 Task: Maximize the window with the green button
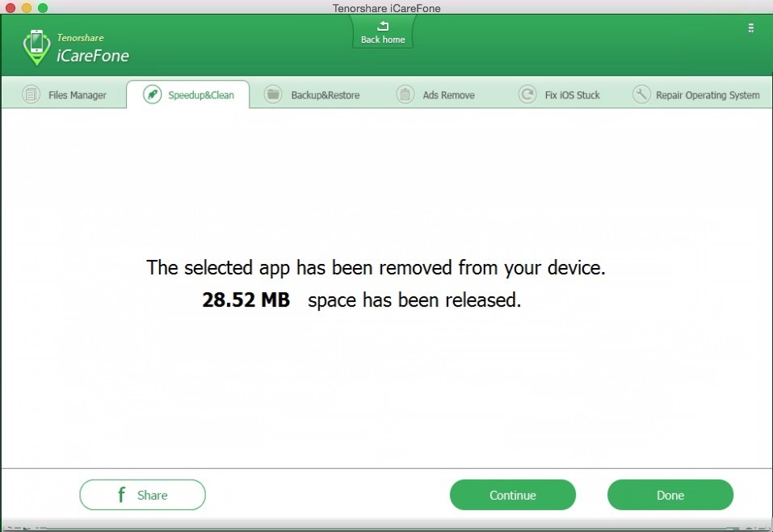[43, 8]
